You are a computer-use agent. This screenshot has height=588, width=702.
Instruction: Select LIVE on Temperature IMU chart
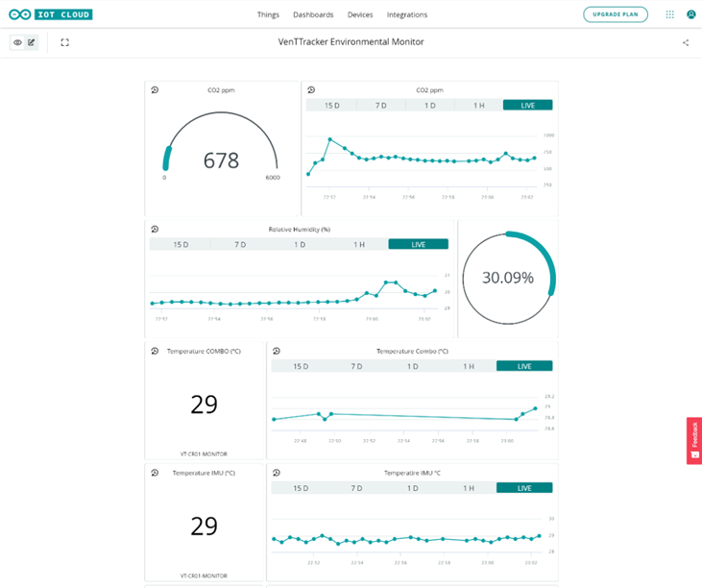click(x=524, y=488)
